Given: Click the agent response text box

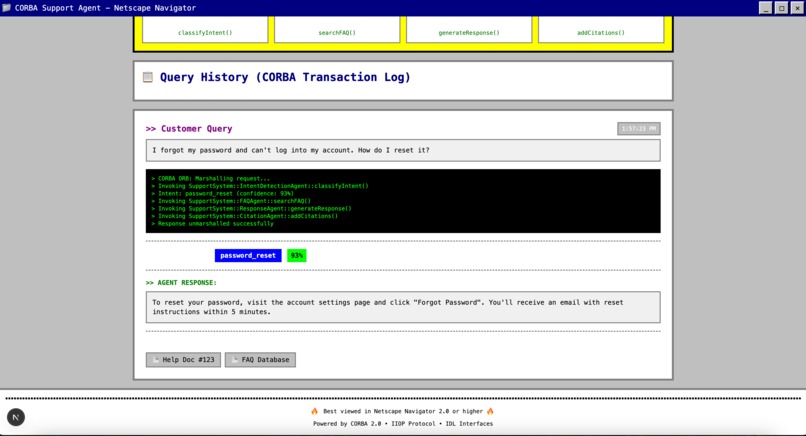Looking at the screenshot, I should [x=403, y=307].
